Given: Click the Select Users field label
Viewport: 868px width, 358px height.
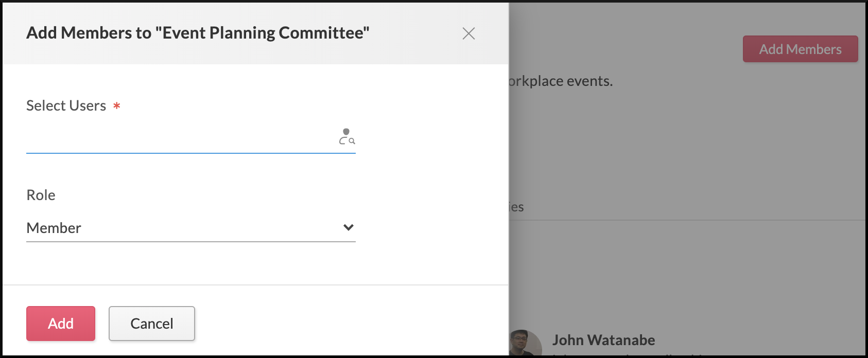Looking at the screenshot, I should pos(66,105).
